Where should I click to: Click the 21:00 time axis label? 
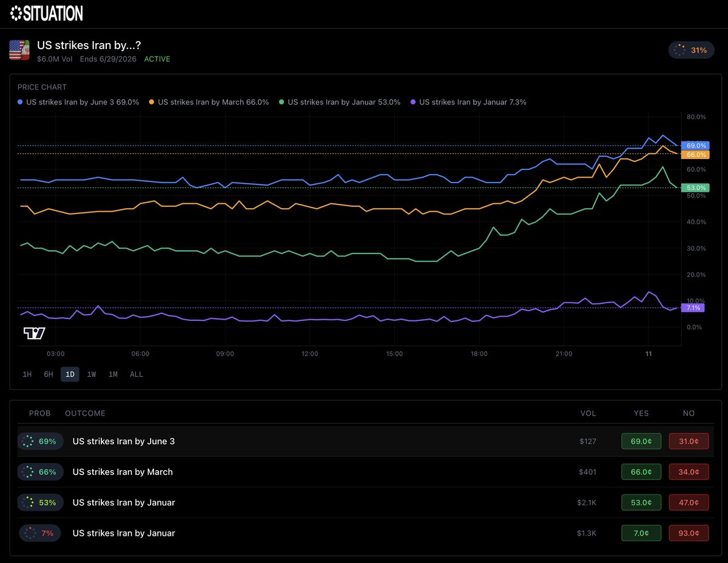(x=564, y=353)
